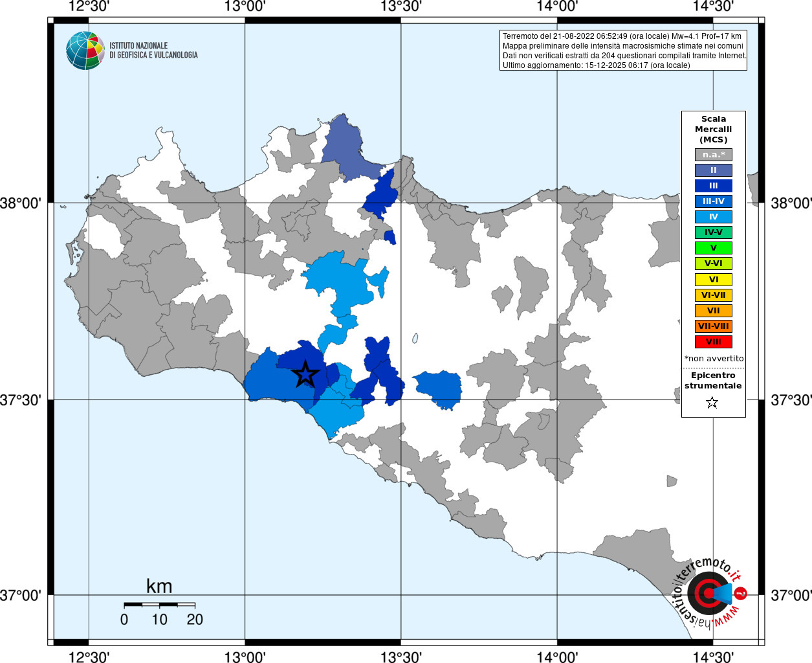Viewport: 812px width, 663px height.
Task: Select the grey n.a.* legend swatch
Action: pyautogui.click(x=714, y=155)
